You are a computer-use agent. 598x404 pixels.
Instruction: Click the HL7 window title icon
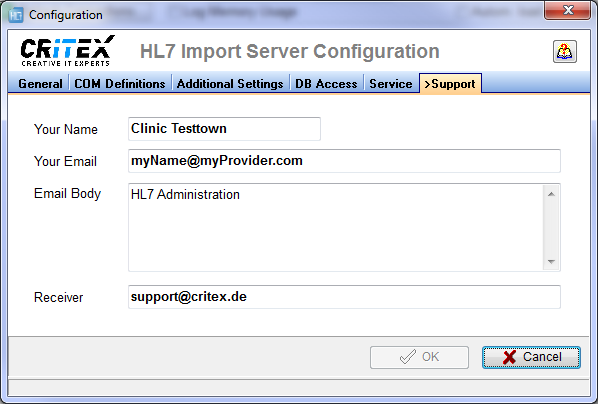(16, 15)
